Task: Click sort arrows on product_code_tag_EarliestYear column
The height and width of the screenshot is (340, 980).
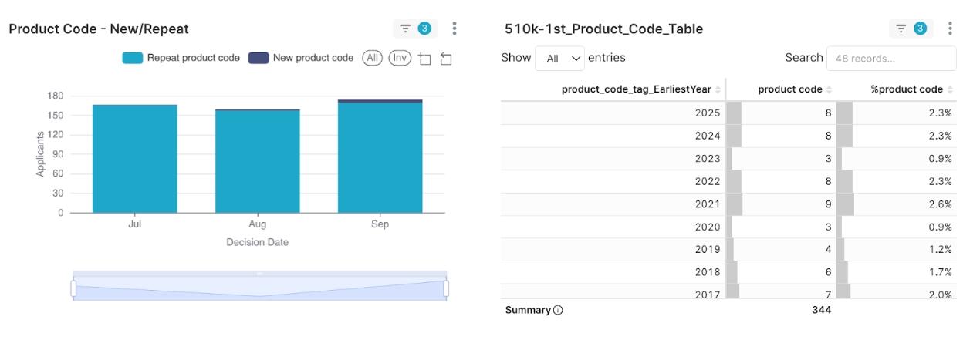Action: coord(718,89)
